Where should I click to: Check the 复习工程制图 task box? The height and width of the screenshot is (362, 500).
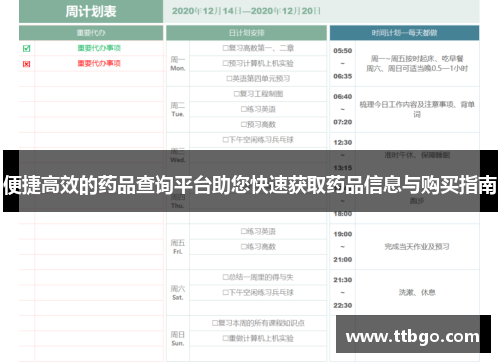(236, 94)
